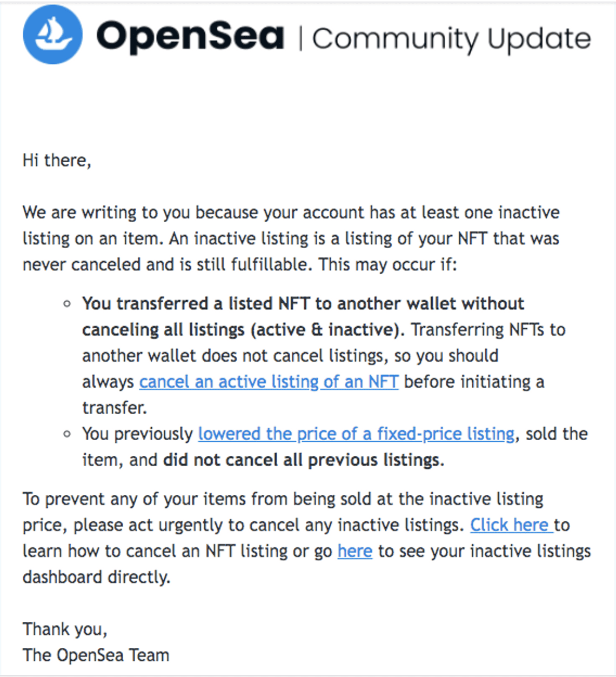Image resolution: width=616 pixels, height=677 pixels.
Task: Click the 'Hi there,' greeting line
Action: click(x=57, y=161)
